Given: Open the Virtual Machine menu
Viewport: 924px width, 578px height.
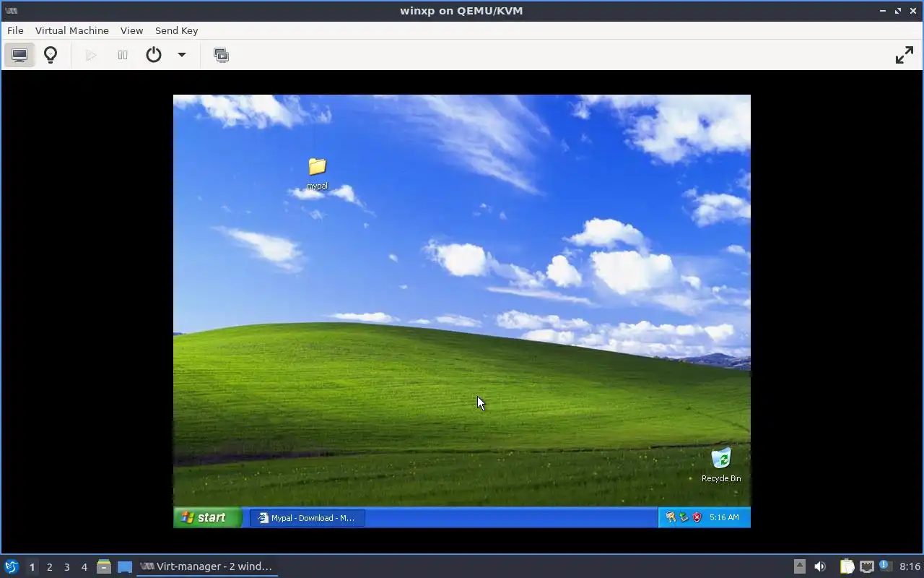Looking at the screenshot, I should (x=72, y=30).
